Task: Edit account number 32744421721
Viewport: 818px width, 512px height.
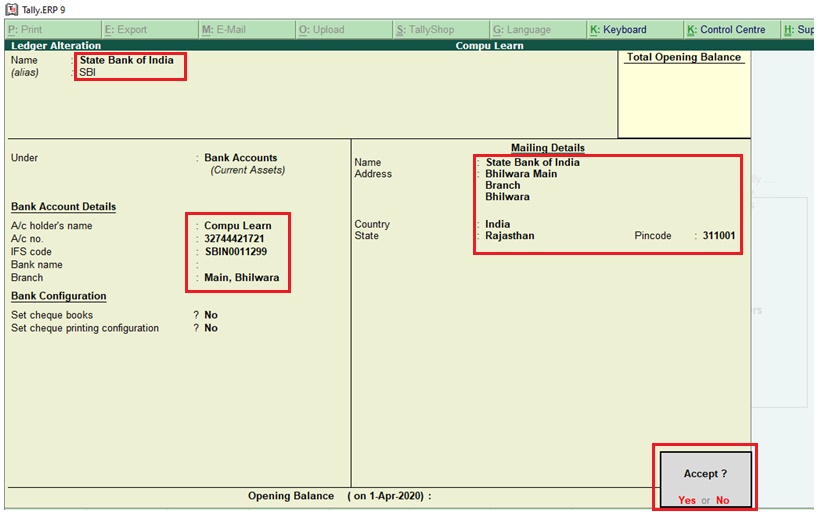Action: 234,239
